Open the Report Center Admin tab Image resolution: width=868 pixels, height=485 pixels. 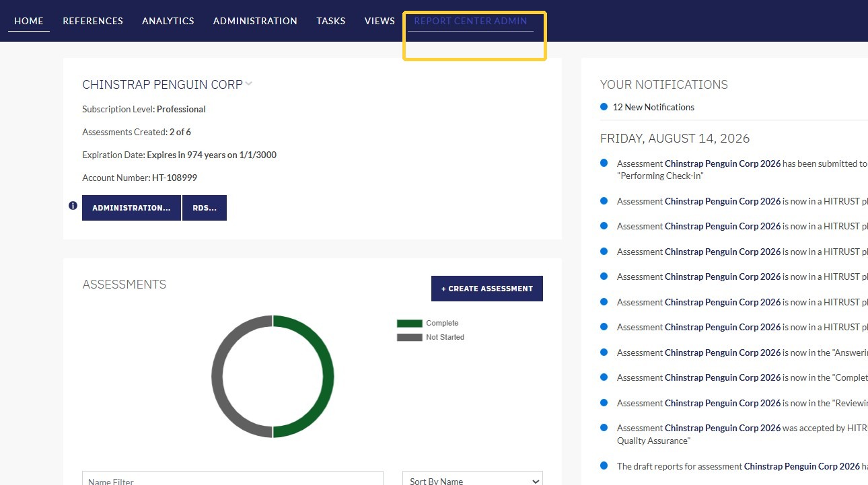[470, 21]
